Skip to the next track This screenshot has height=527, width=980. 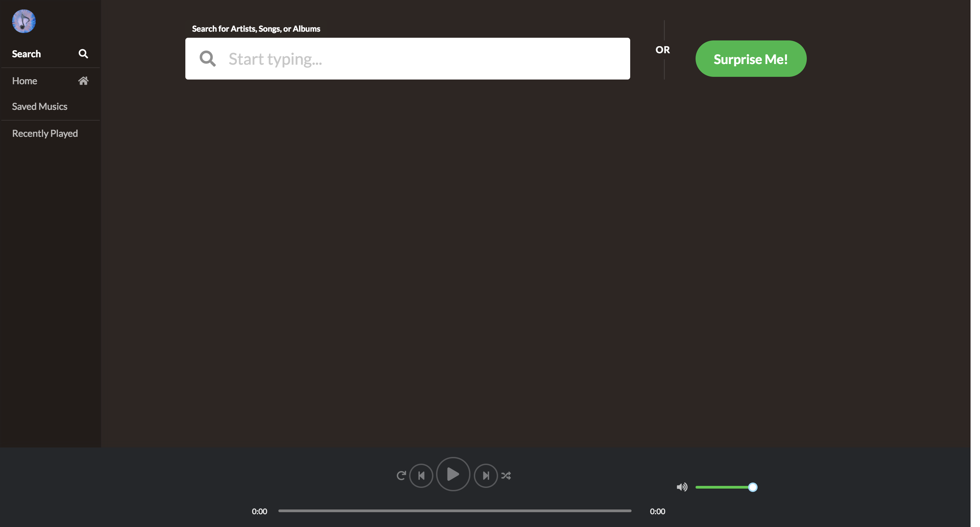[x=486, y=475]
